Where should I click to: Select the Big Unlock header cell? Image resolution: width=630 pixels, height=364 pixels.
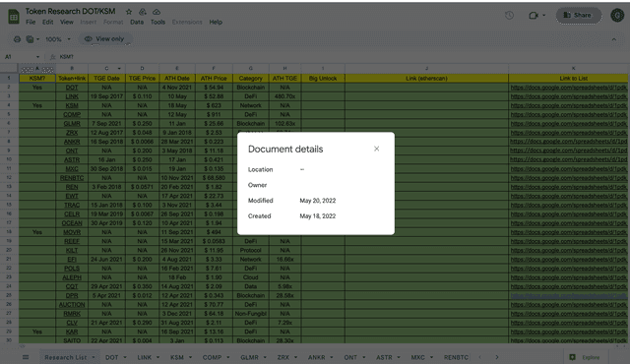coord(323,79)
